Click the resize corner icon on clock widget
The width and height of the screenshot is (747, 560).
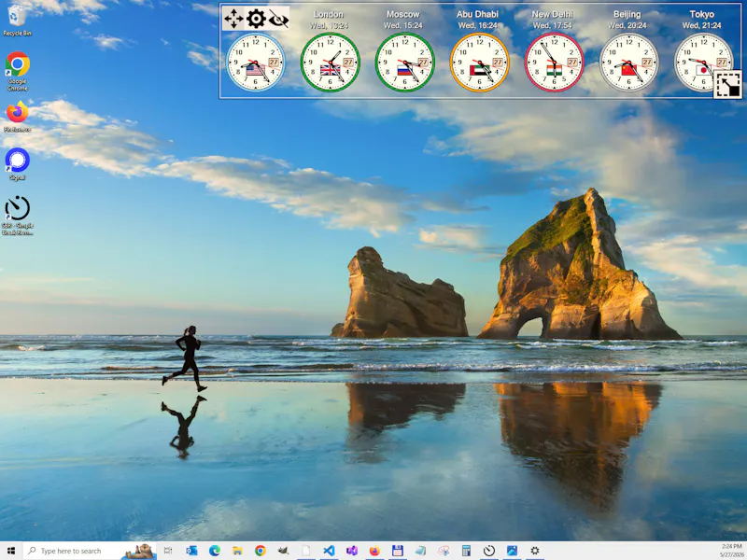click(727, 84)
